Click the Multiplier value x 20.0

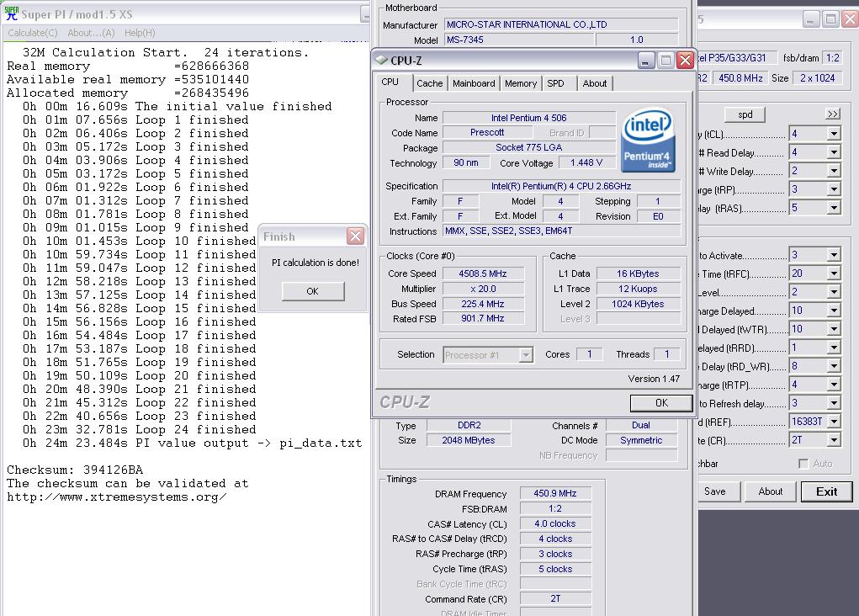tap(483, 289)
